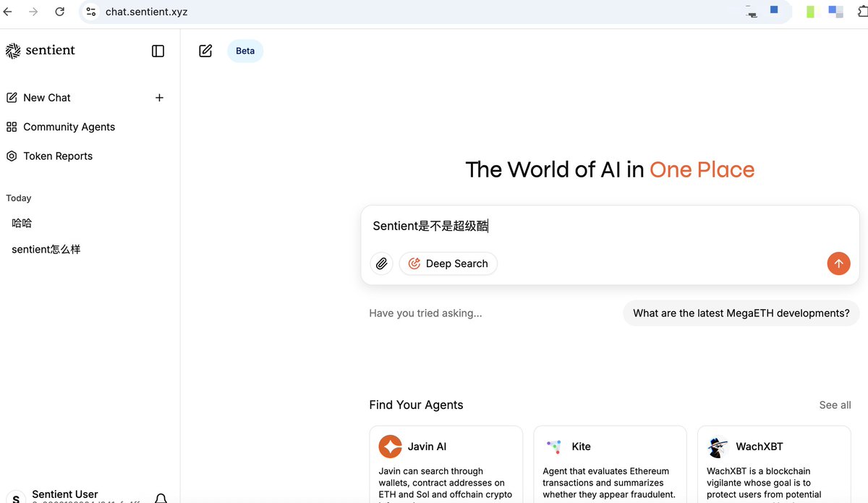Click the WachXBT avatar icon

coord(718,447)
